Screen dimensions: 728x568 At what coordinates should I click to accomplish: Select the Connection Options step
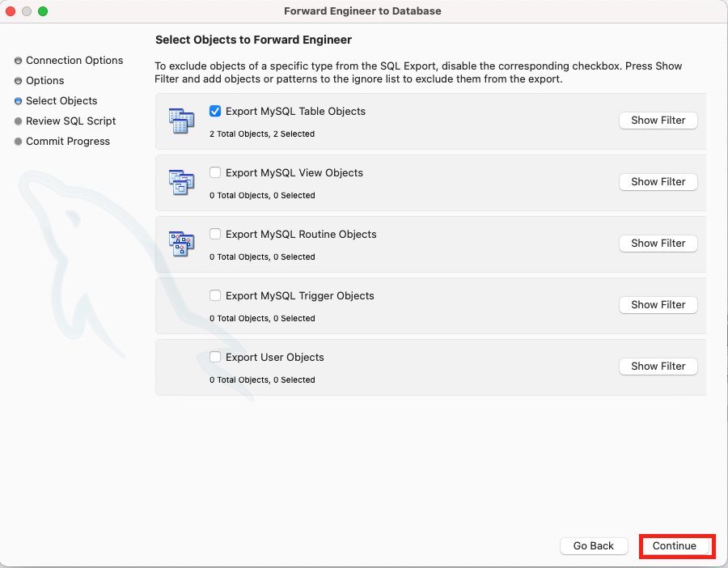[69, 61]
